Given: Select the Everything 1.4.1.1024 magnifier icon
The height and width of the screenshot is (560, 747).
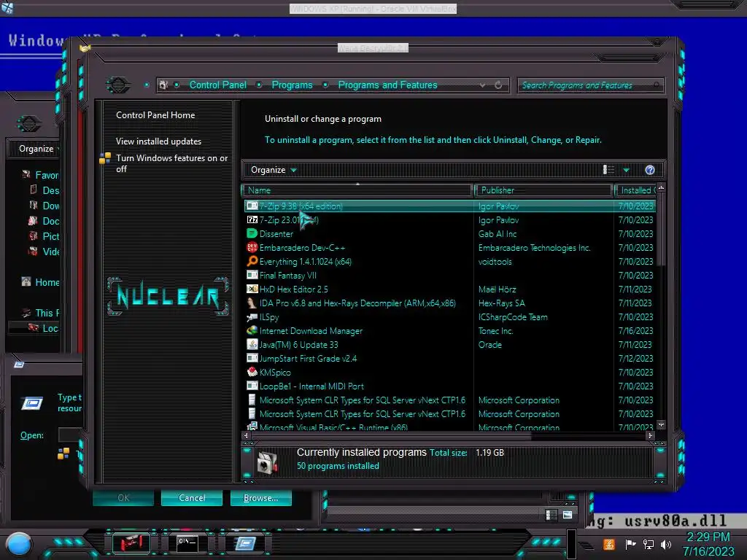Looking at the screenshot, I should (x=252, y=261).
